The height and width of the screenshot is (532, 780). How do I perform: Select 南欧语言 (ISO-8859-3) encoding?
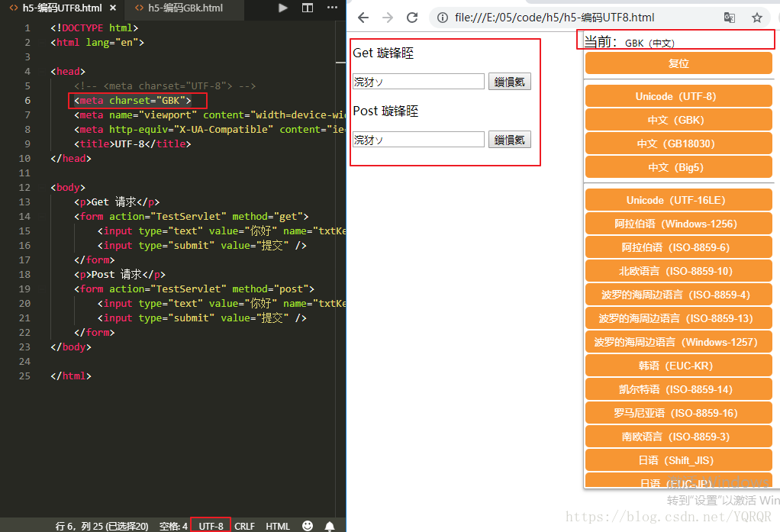[x=678, y=437]
